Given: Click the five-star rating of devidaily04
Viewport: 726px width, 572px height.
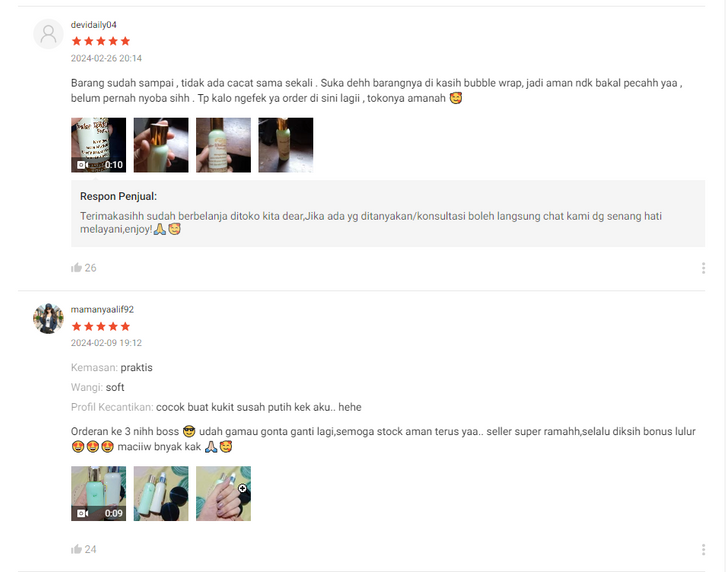Looking at the screenshot, I should pyautogui.click(x=101, y=41).
